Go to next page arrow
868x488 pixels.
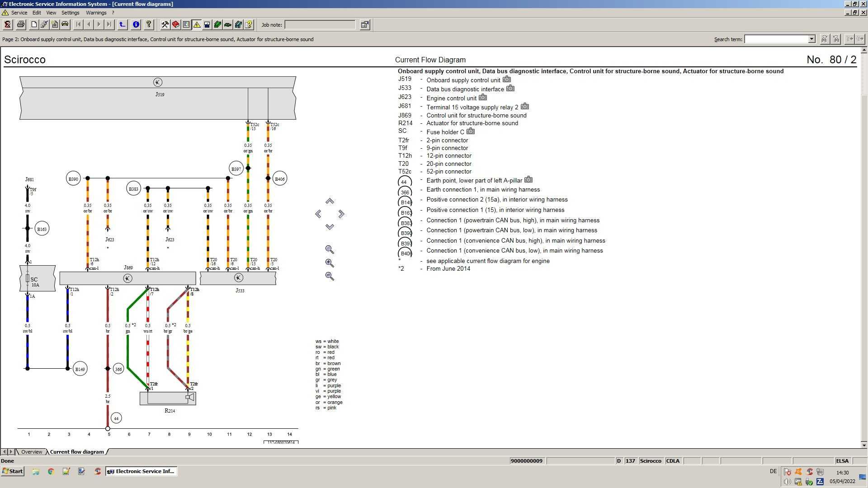(x=99, y=24)
